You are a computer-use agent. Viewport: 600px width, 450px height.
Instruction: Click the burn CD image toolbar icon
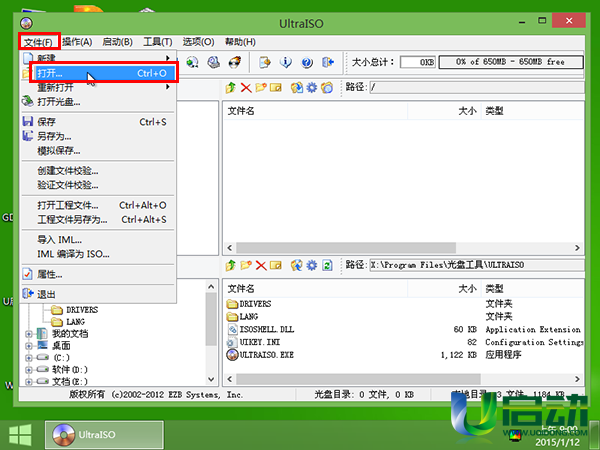pos(235,62)
